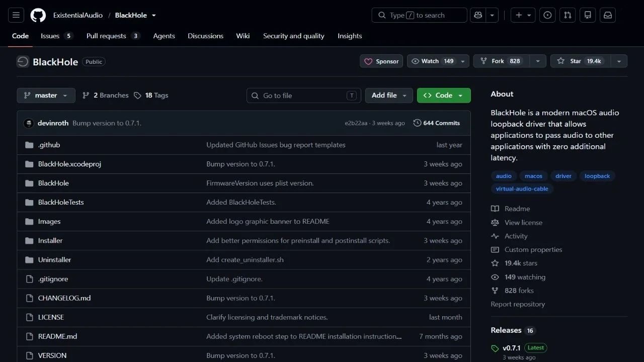Click the clock icon beside 644 Commits

click(417, 123)
